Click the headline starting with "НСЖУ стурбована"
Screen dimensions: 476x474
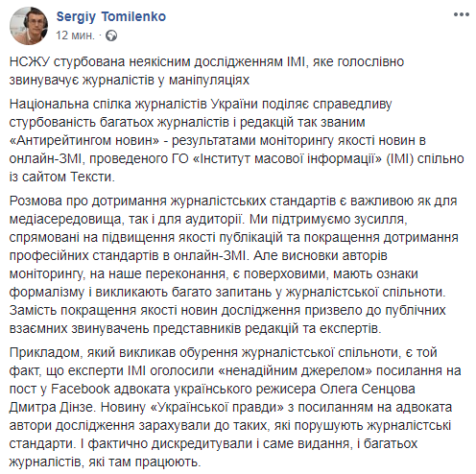tap(206, 71)
